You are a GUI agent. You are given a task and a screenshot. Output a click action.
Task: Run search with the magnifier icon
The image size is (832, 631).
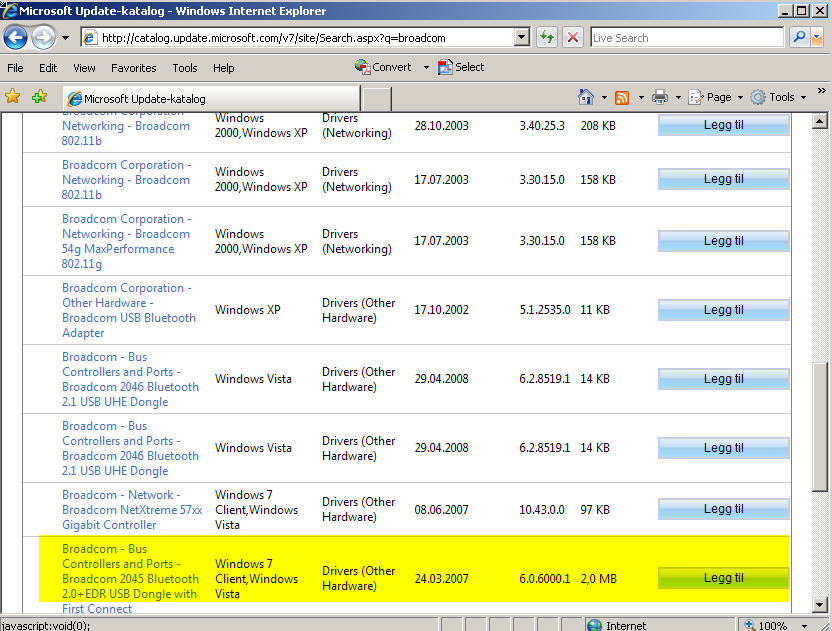click(799, 37)
